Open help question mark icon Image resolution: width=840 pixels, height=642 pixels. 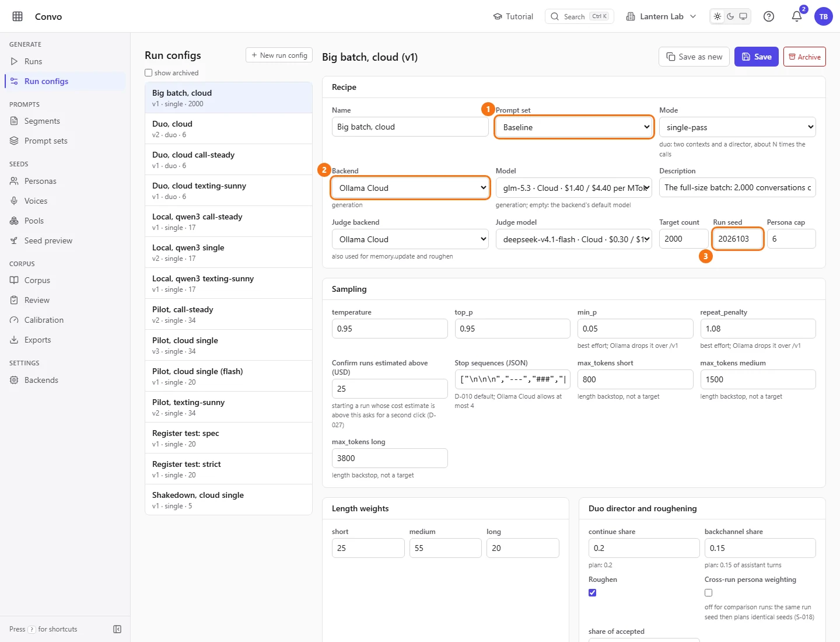click(x=769, y=16)
